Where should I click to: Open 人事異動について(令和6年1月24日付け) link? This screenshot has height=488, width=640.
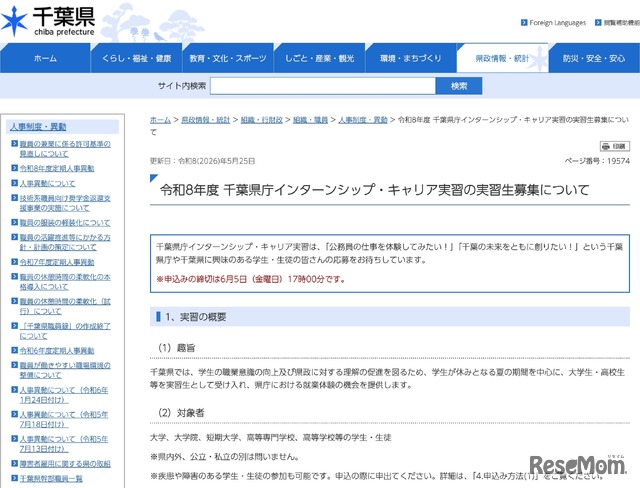coord(64,395)
